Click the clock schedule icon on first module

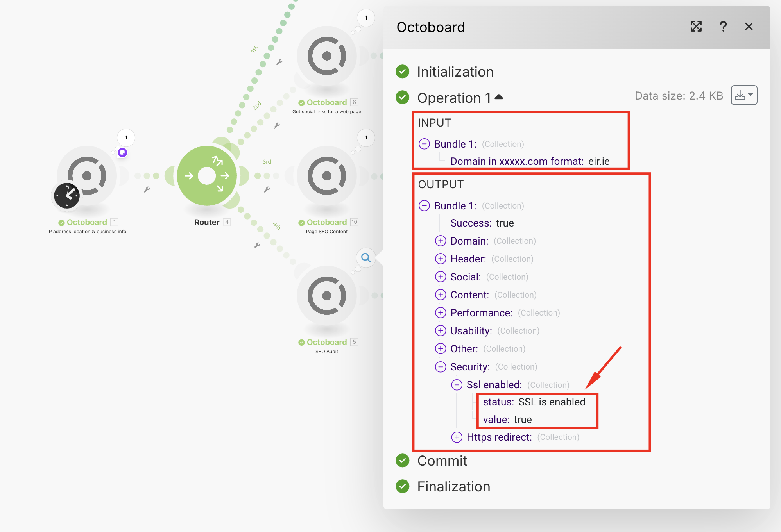coord(67,195)
